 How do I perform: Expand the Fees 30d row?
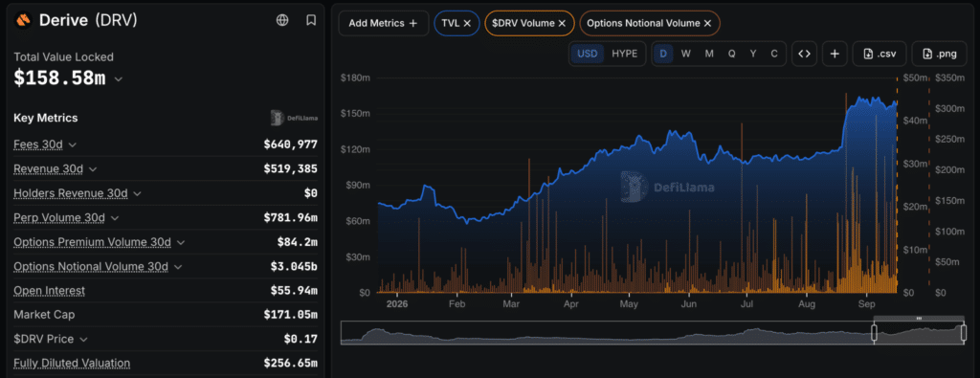click(x=73, y=145)
